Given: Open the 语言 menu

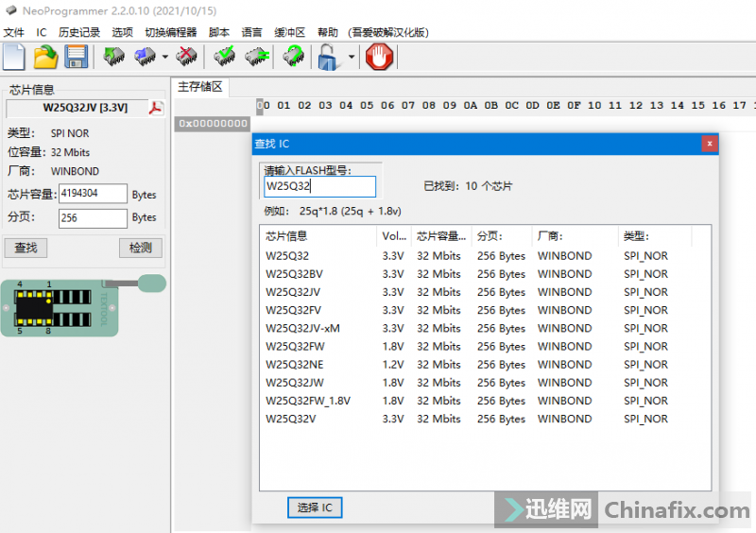Looking at the screenshot, I should click(x=251, y=32).
